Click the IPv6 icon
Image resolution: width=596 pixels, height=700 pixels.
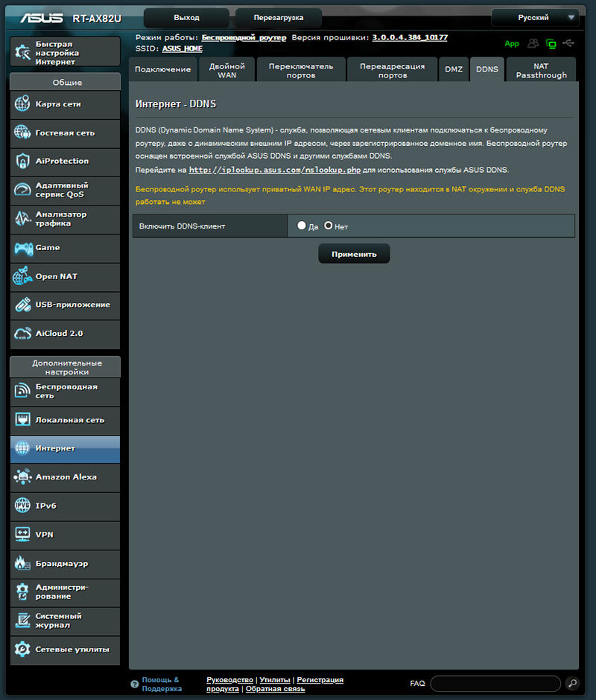22,506
